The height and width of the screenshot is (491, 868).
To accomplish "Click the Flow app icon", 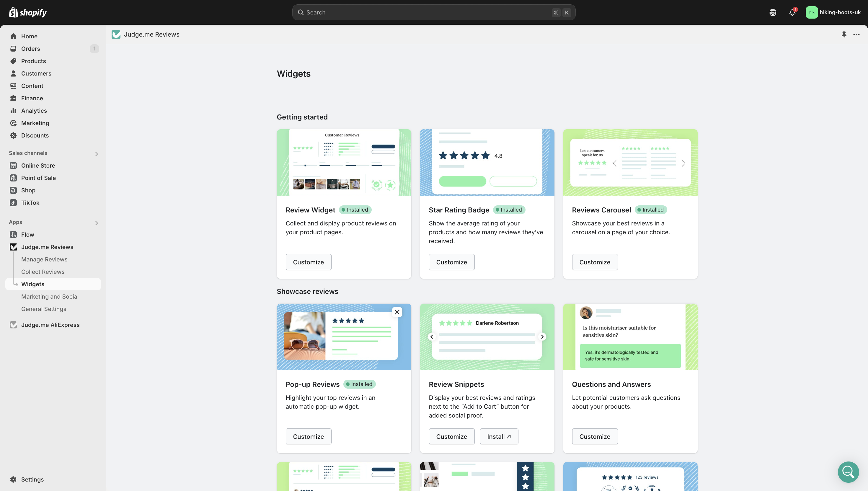I will click(13, 234).
